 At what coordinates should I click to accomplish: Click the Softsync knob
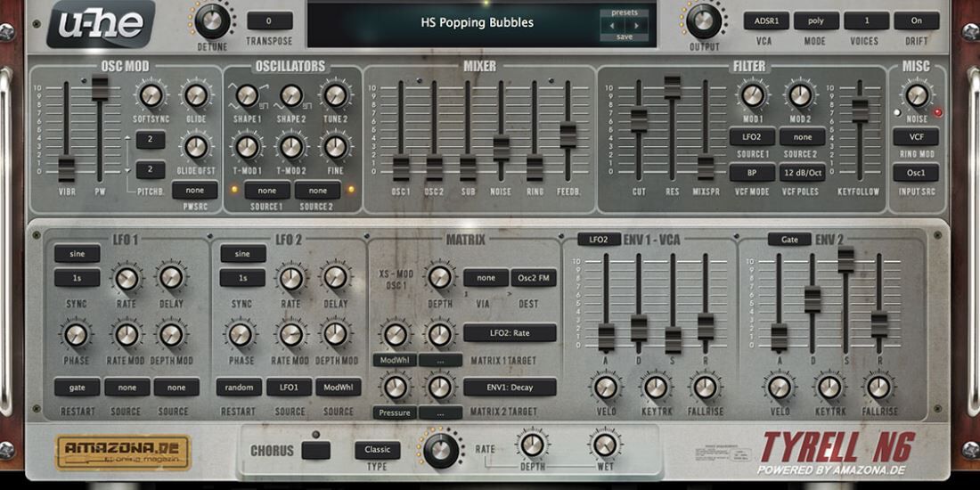(x=151, y=95)
